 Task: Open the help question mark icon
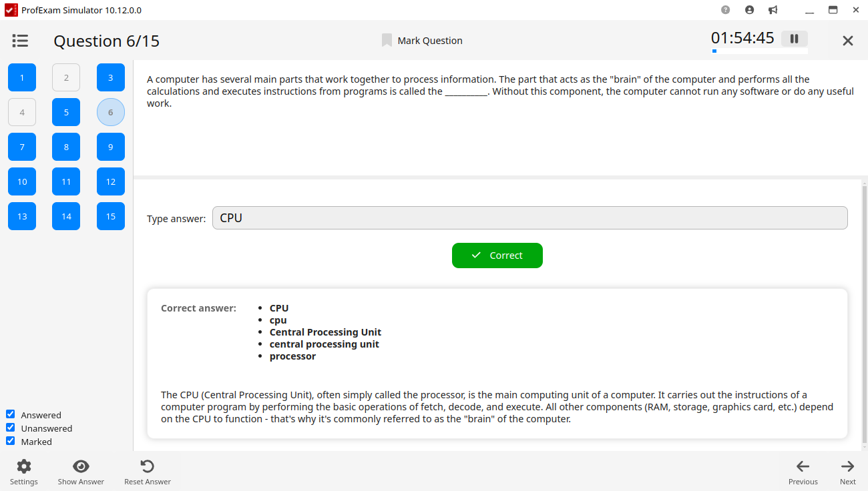pos(726,10)
